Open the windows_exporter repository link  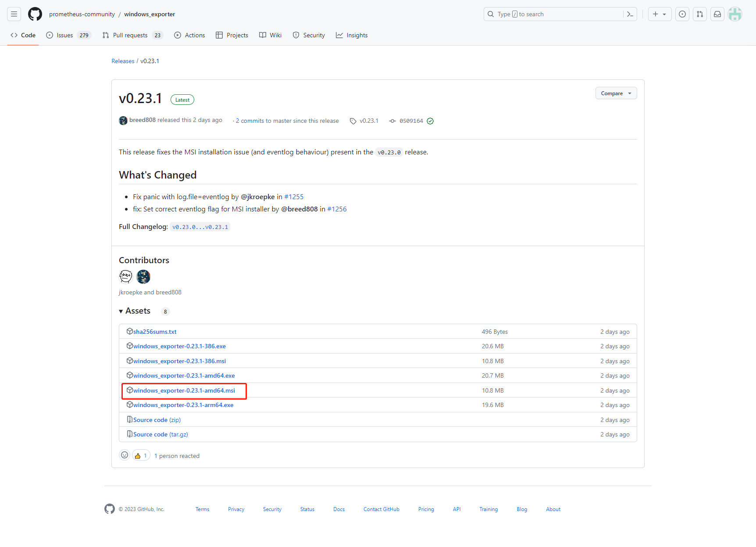(x=150, y=14)
